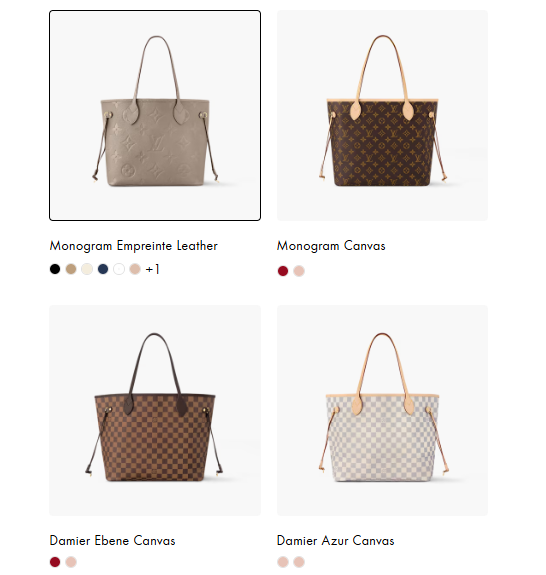Choose the red swatch under Damier Ebene
The image size is (546, 575).
[x=55, y=562]
